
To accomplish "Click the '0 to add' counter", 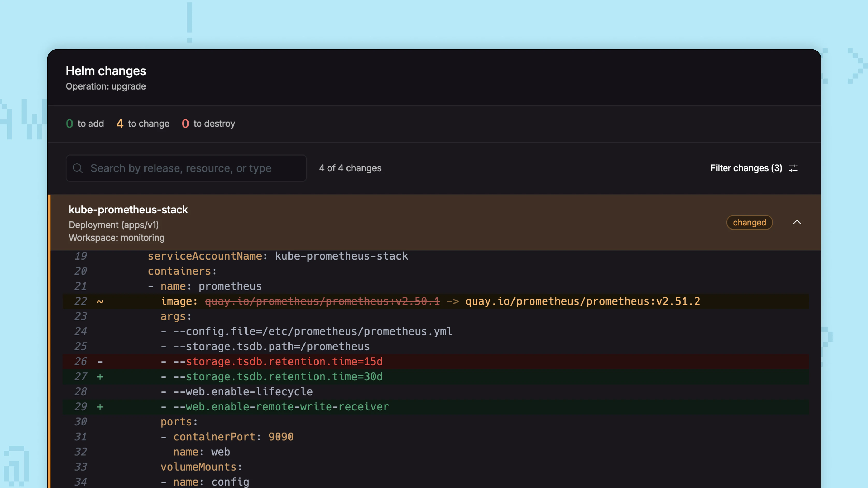I will [85, 124].
